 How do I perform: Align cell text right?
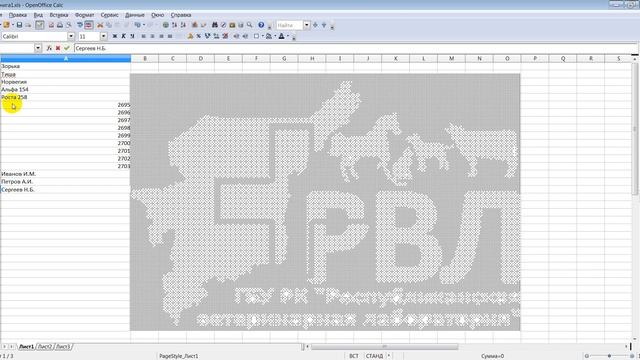coord(161,36)
